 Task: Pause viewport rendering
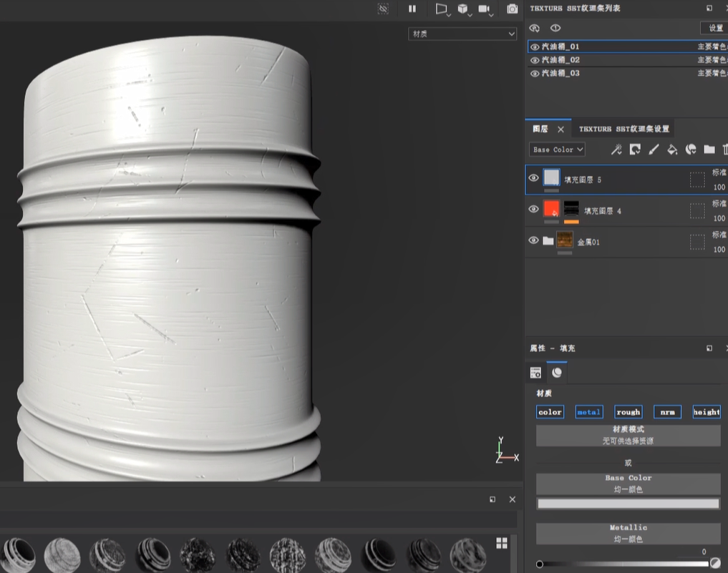click(412, 9)
